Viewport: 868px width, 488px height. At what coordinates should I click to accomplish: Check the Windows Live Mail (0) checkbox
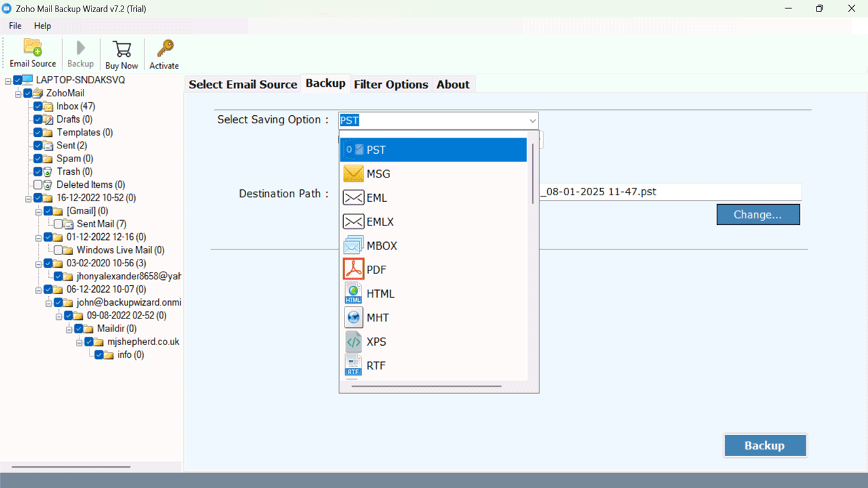pyautogui.click(x=58, y=250)
